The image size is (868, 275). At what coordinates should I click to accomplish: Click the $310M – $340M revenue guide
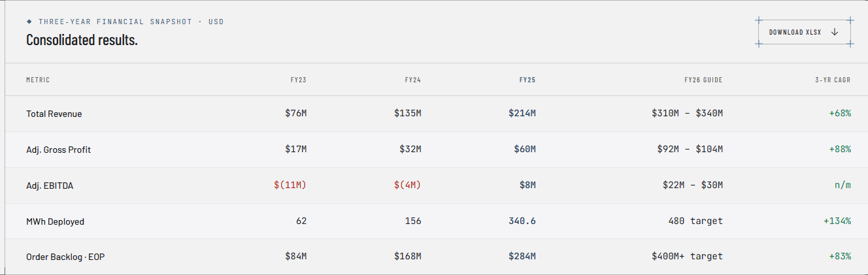(x=688, y=113)
